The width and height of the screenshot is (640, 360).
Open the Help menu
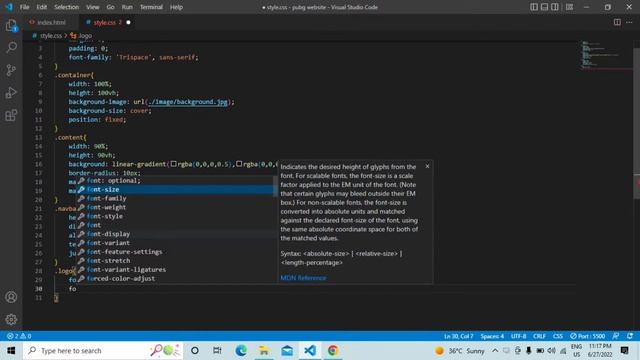176,7
